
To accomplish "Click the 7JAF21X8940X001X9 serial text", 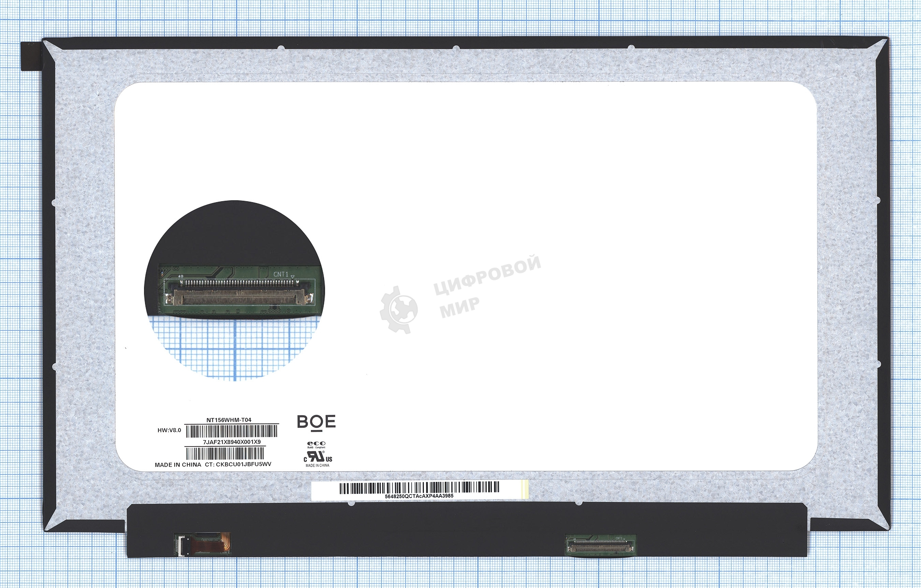I will coord(232,442).
